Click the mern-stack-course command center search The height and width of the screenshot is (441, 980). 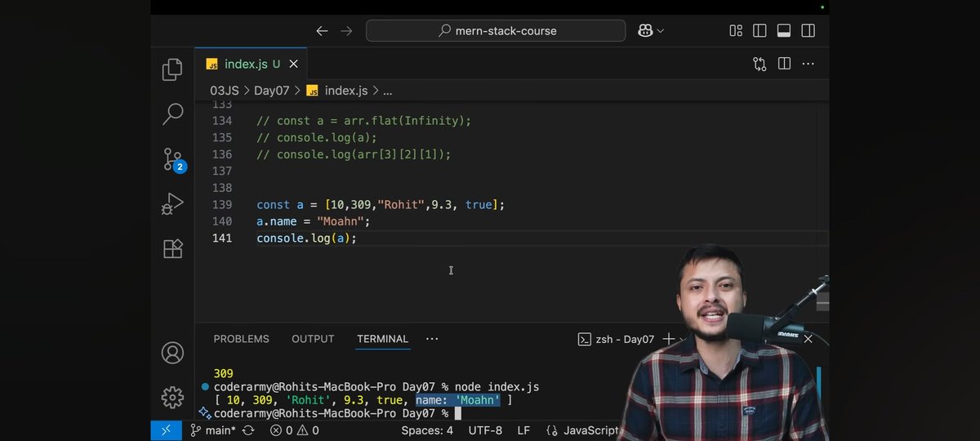coord(496,31)
